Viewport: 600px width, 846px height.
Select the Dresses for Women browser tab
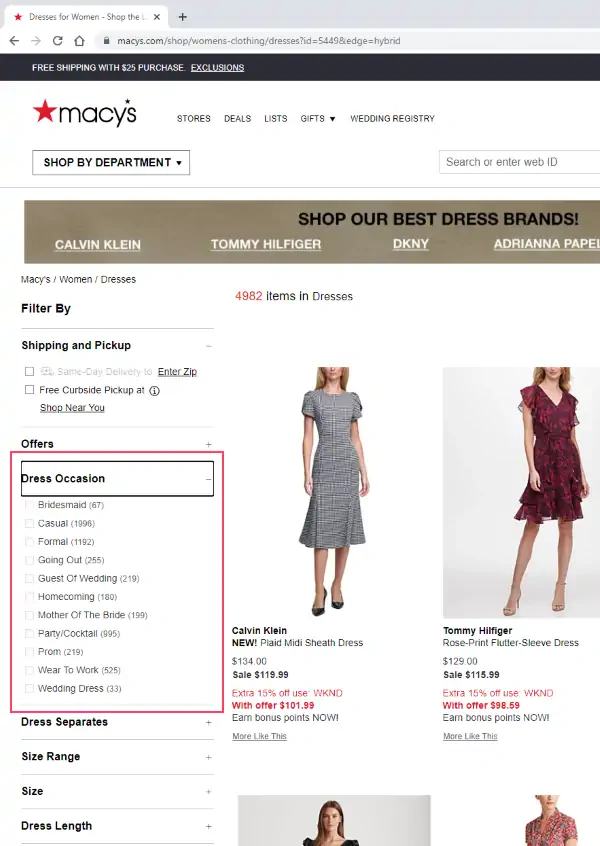(86, 17)
